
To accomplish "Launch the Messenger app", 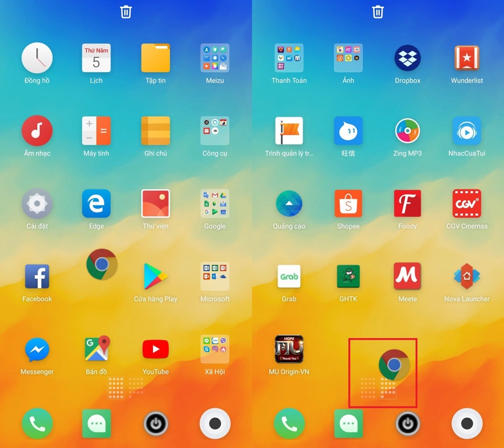I will point(37,349).
